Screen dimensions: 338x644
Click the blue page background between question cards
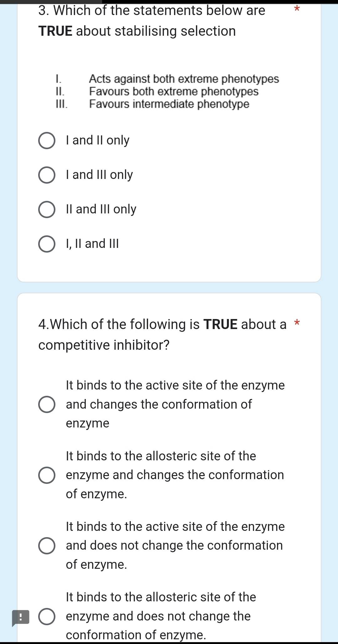tap(169, 287)
